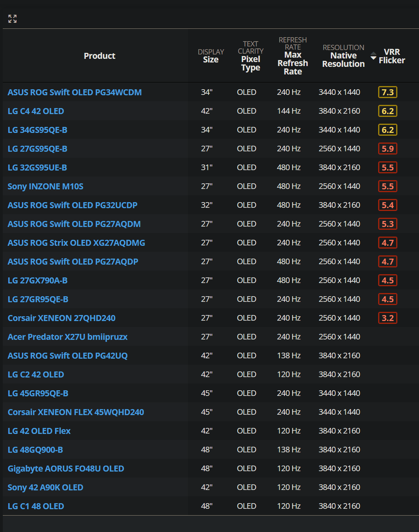Sort by Pixel Type column header
419x532 pixels.
click(250, 56)
